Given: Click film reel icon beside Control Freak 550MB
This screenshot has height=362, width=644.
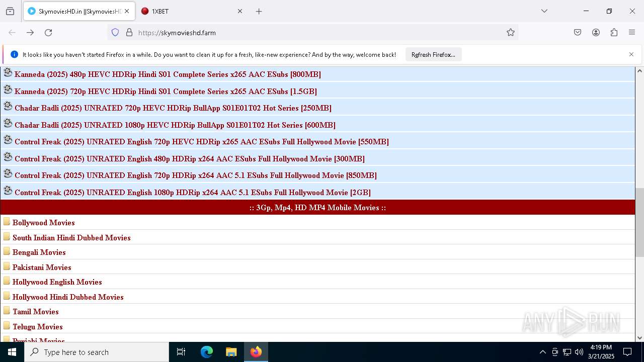Looking at the screenshot, I should (x=8, y=140).
